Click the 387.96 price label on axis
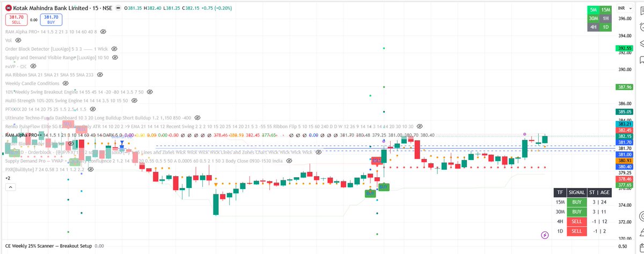The image size is (644, 254). click(x=626, y=86)
